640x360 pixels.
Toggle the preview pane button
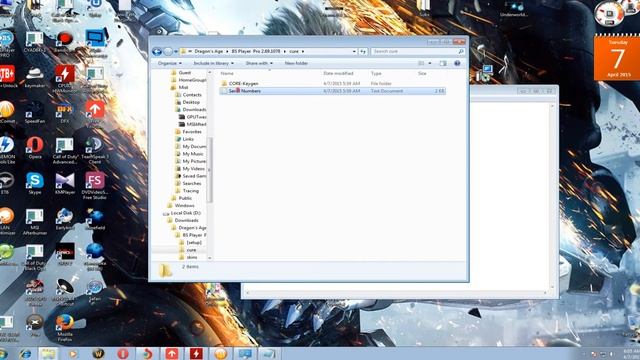(443, 63)
